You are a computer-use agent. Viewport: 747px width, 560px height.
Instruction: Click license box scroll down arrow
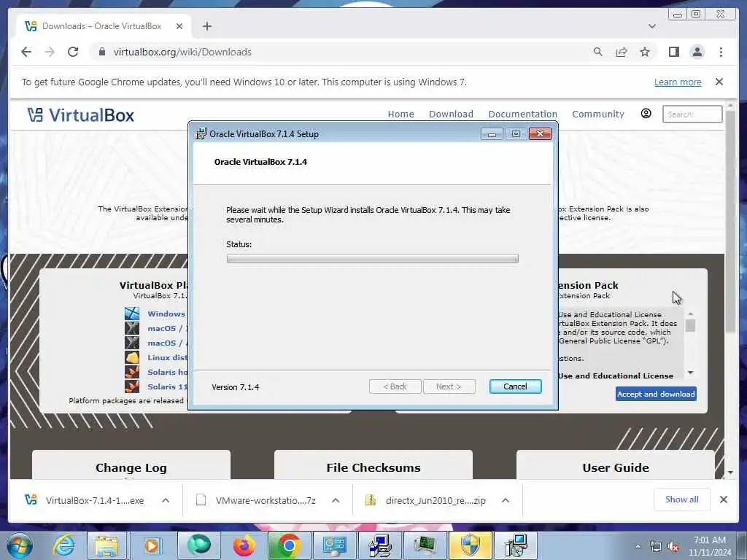click(690, 373)
